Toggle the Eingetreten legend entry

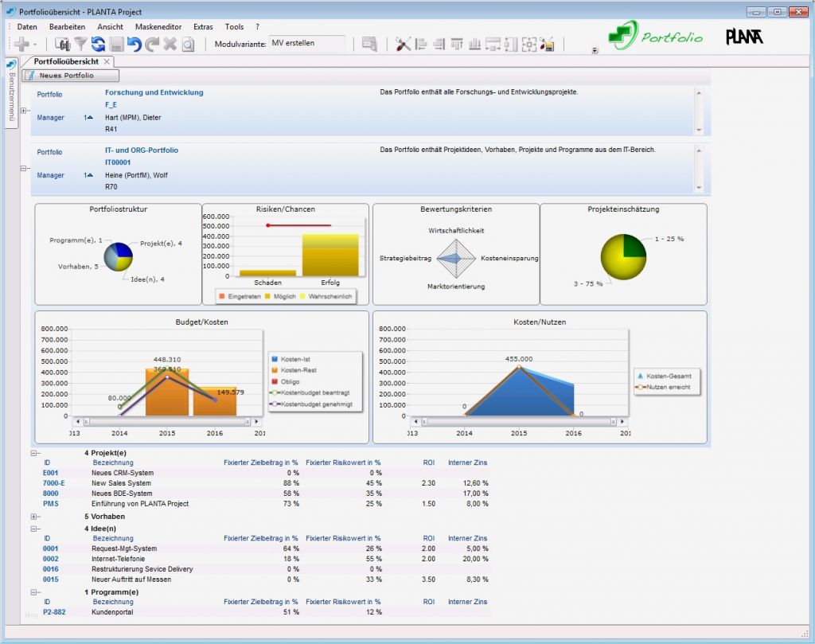[x=240, y=295]
